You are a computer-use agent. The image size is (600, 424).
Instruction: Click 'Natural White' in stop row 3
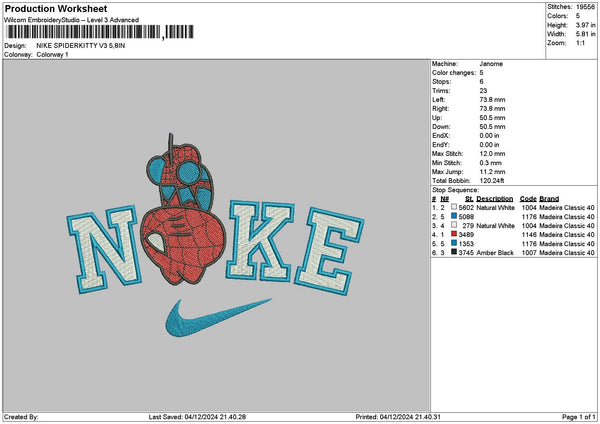496,226
